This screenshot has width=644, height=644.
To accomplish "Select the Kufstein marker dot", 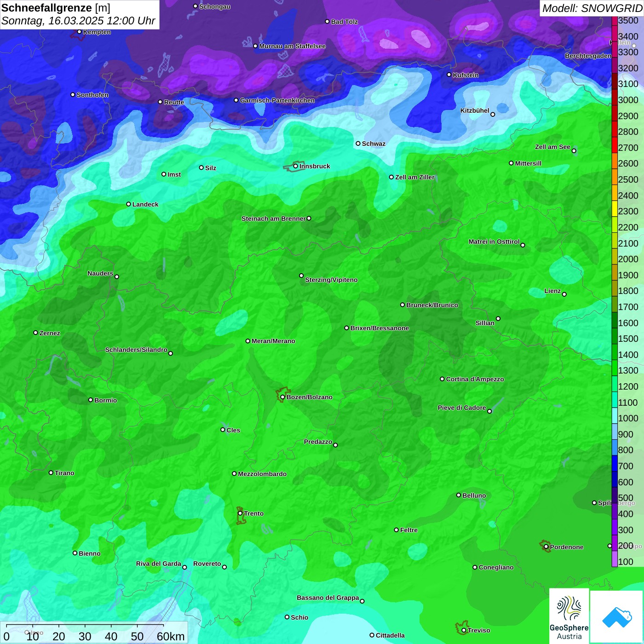I will 449,75.
